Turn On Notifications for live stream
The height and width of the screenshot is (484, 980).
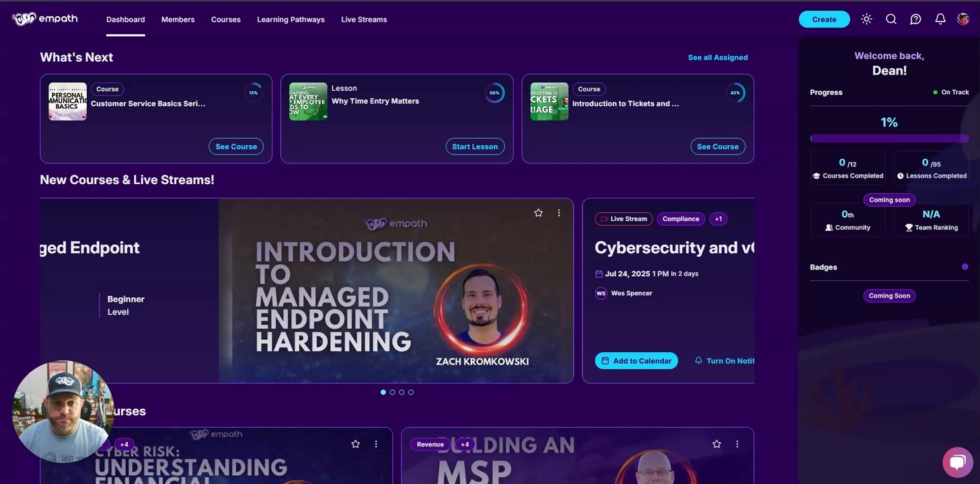point(724,361)
